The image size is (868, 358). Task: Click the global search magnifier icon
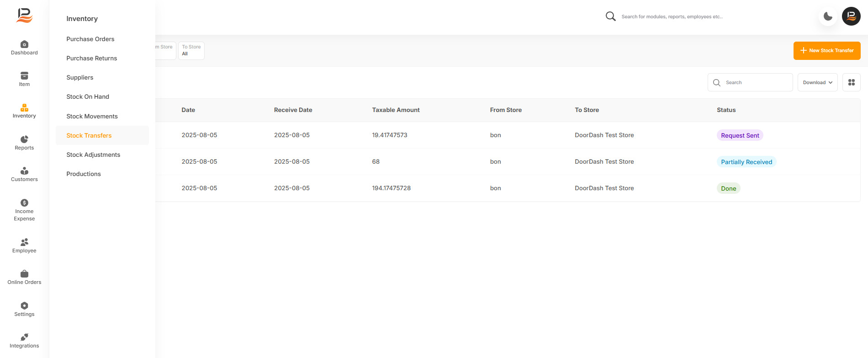pos(610,16)
